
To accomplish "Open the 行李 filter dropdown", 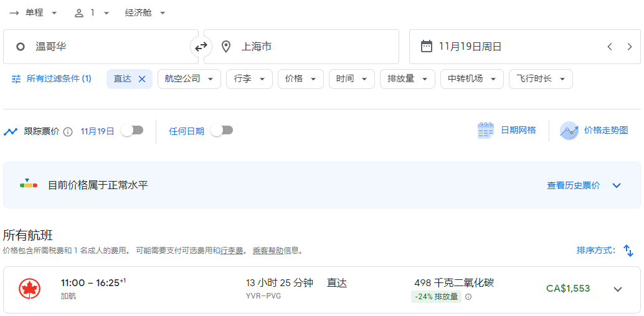I will pyautogui.click(x=249, y=79).
